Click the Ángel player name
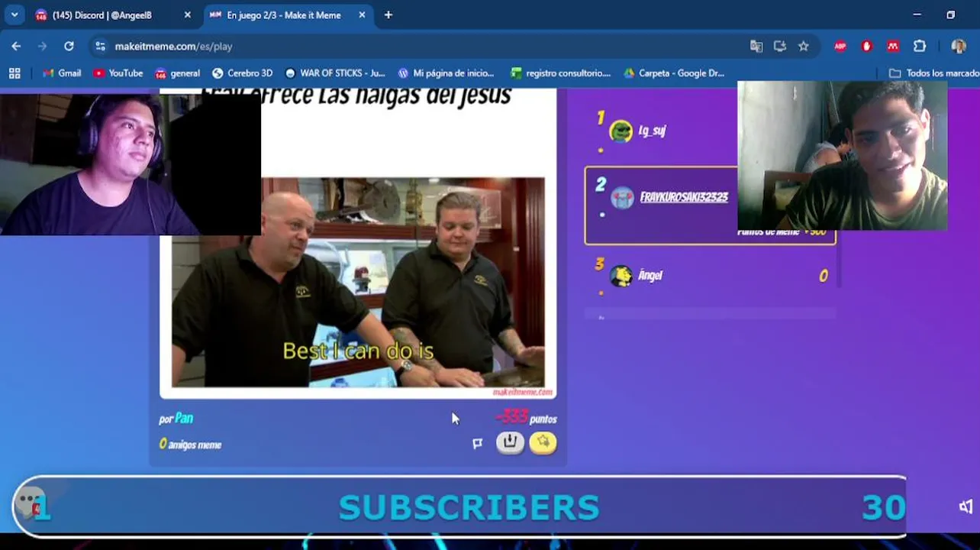This screenshot has height=550, width=980. point(650,275)
